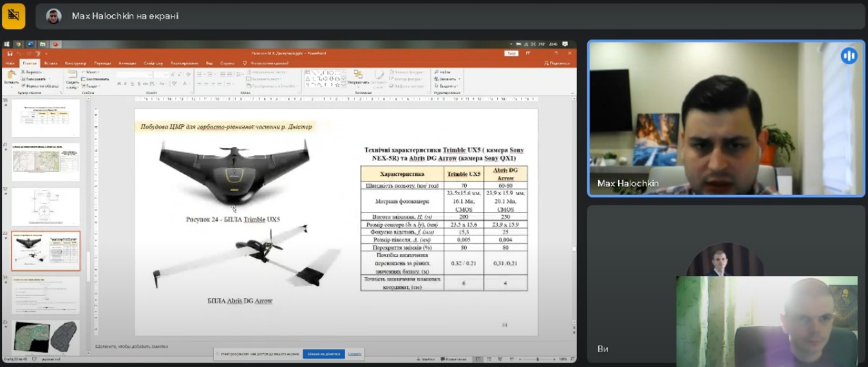The width and height of the screenshot is (868, 367).
Task: Select slide thumbnail 31 with map
Action: 46,162
